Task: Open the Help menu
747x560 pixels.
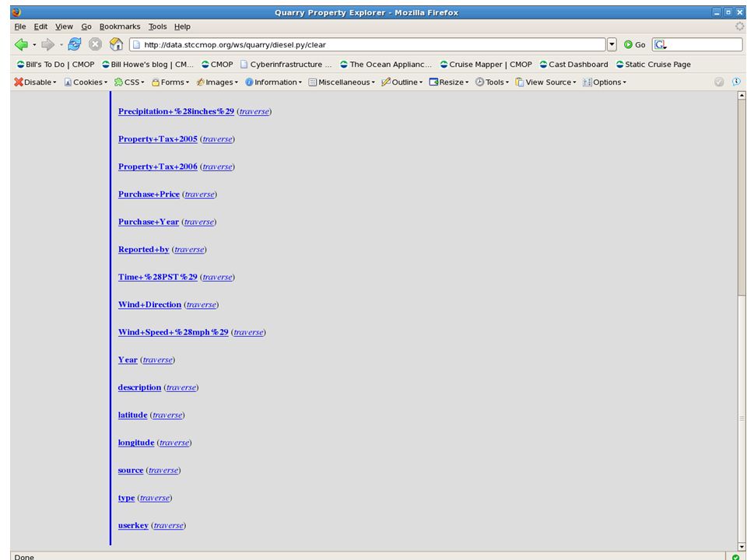Action: pyautogui.click(x=182, y=26)
